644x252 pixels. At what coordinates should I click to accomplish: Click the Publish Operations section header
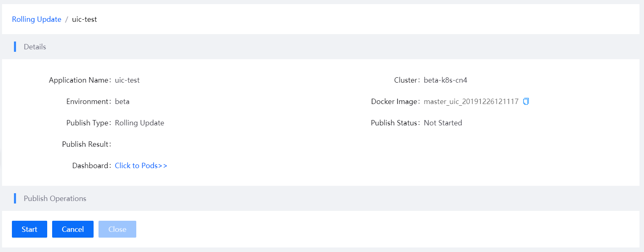(x=55, y=199)
